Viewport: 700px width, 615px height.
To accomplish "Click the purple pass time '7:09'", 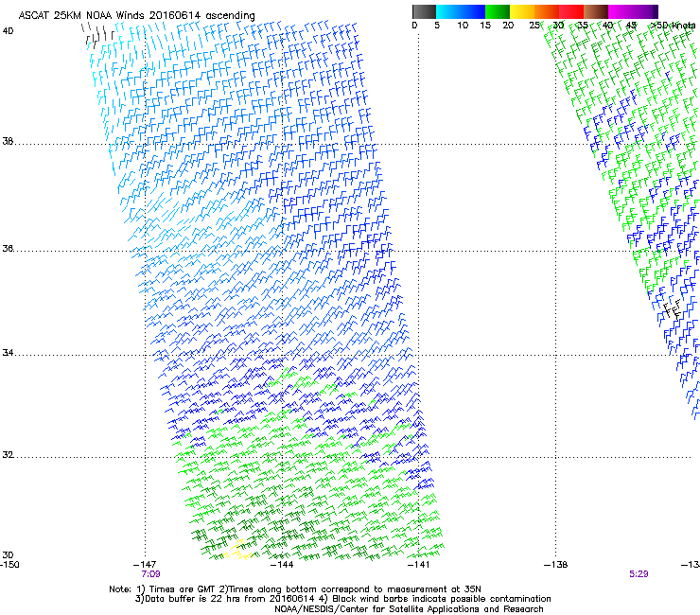I will pyautogui.click(x=151, y=574).
